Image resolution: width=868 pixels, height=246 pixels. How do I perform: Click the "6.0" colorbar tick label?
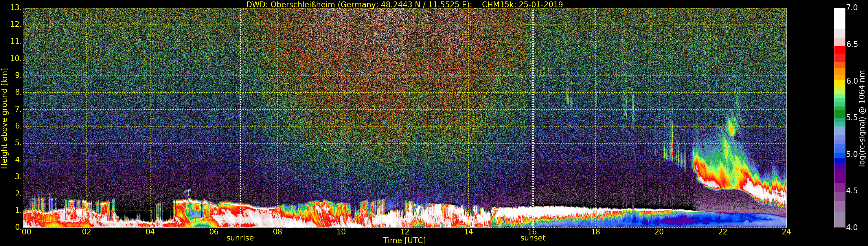852,81
